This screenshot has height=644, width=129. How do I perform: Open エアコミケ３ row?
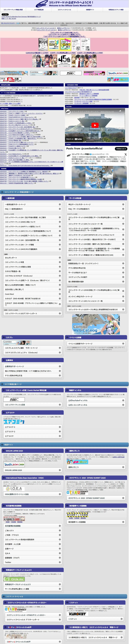click(x=32, y=427)
